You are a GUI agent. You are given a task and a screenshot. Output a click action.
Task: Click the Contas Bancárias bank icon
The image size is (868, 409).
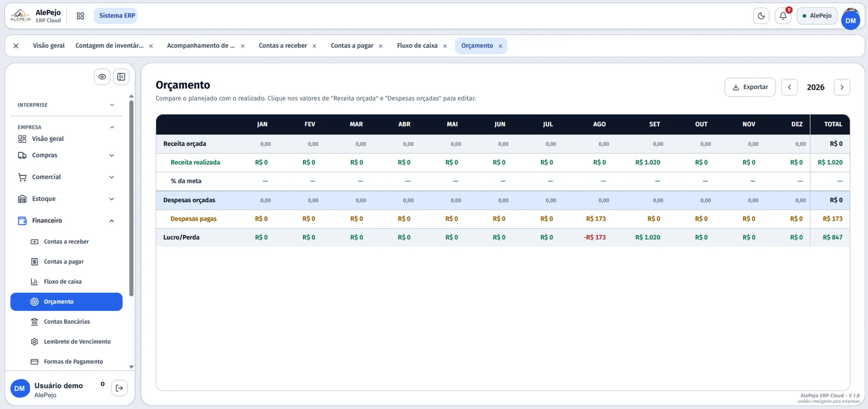34,322
